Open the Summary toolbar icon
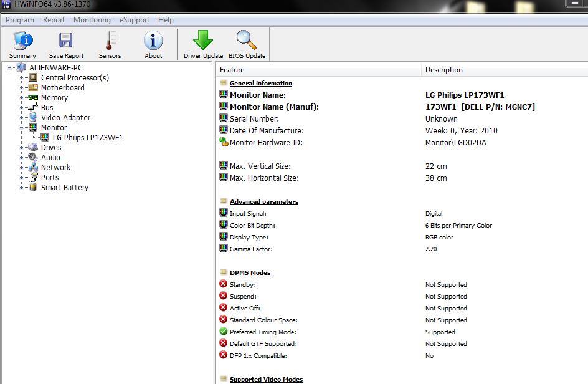The width and height of the screenshot is (588, 384). pyautogui.click(x=23, y=41)
